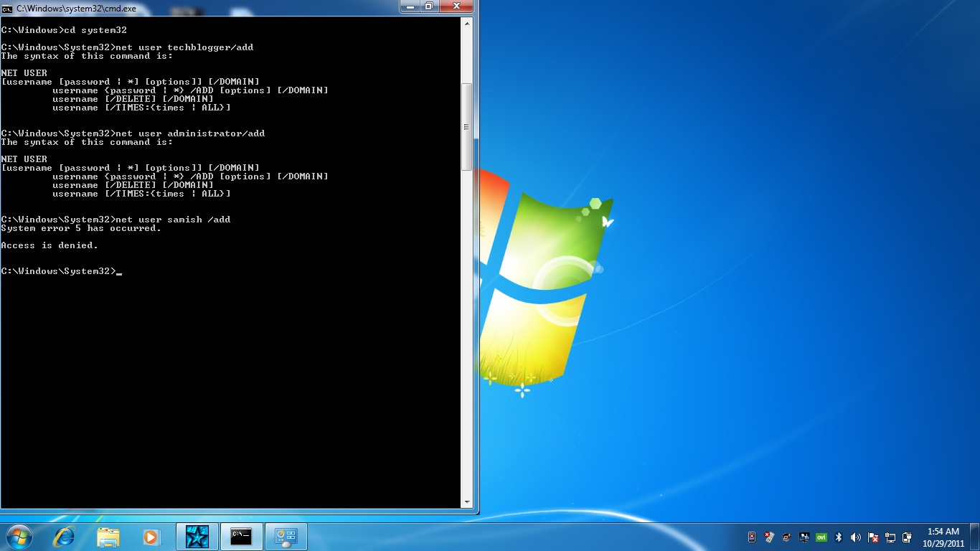Click the 'Access is denied.' message

(50, 245)
